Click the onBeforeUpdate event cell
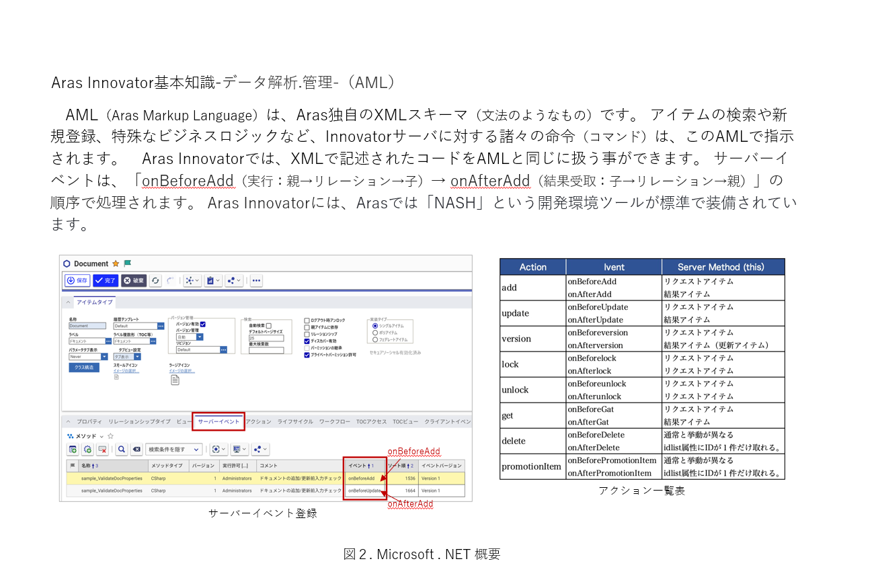Image resolution: width=872 pixels, height=588 pixels. point(365,491)
